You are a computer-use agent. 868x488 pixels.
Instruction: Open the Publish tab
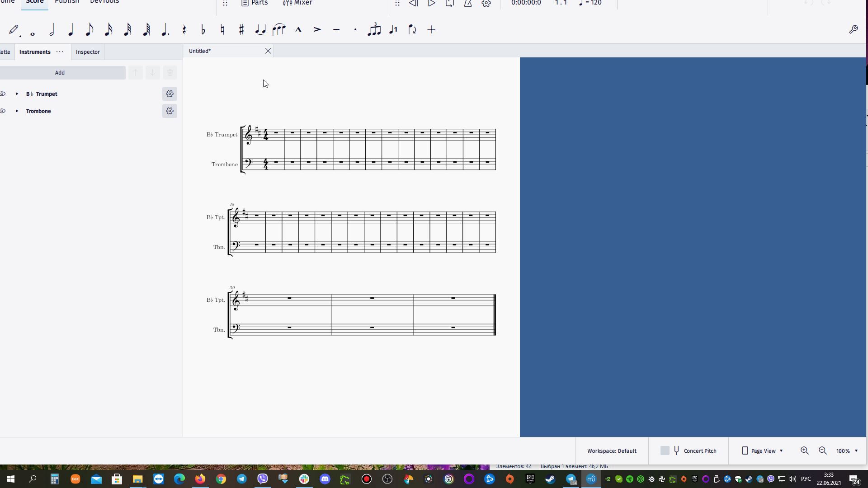[67, 2]
